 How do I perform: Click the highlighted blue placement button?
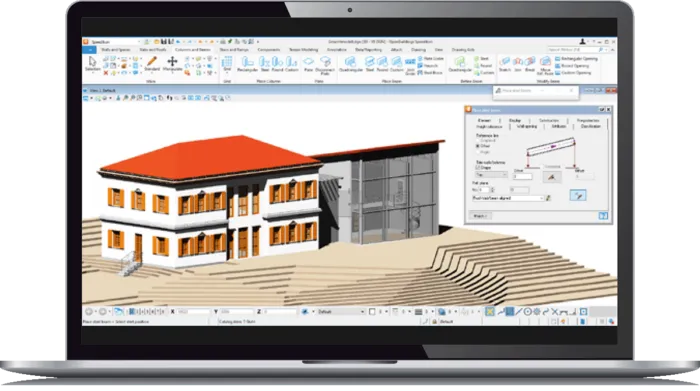coord(578,196)
